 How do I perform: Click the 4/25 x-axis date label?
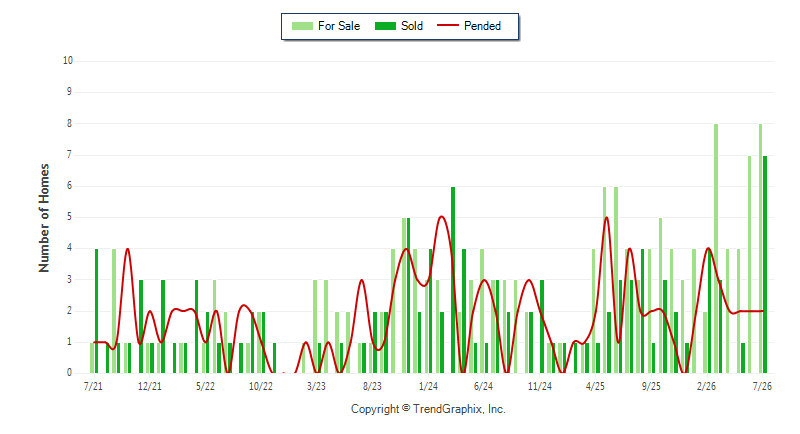point(595,386)
